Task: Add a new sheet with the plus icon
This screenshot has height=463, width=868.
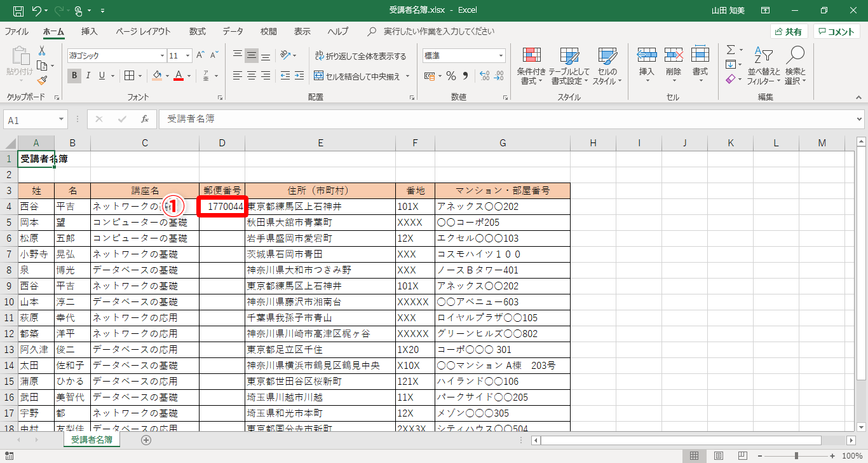Action: (146, 439)
